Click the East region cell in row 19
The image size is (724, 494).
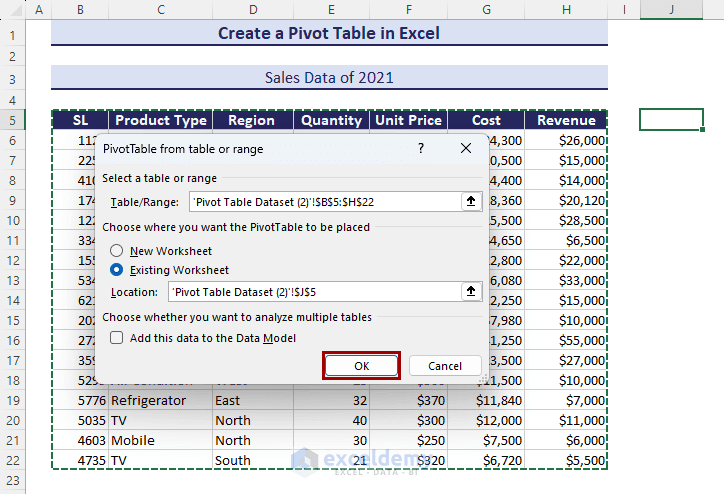(253, 400)
